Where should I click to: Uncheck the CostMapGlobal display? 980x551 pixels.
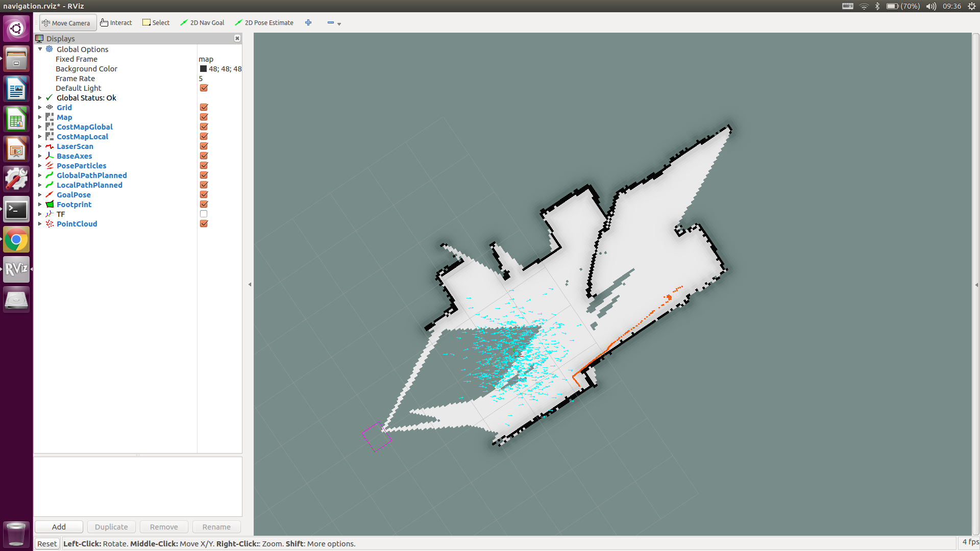tap(204, 127)
